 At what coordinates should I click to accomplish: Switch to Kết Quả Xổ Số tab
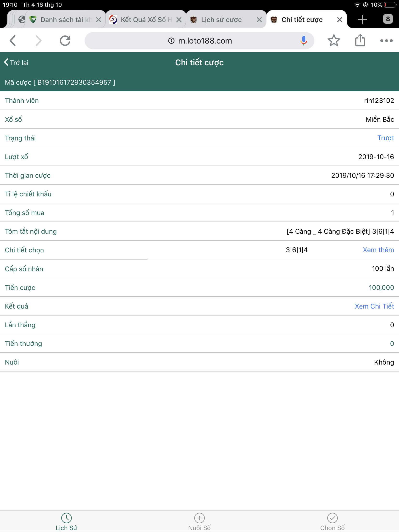pyautogui.click(x=146, y=20)
